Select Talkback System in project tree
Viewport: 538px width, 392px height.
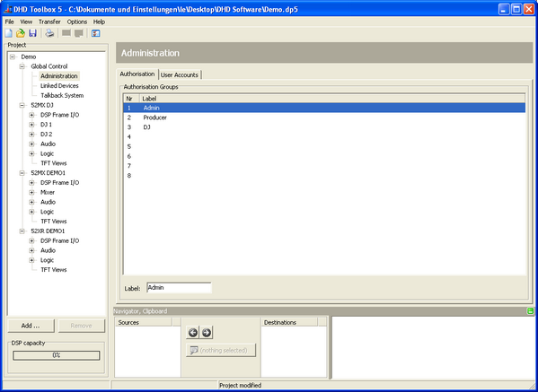62,95
